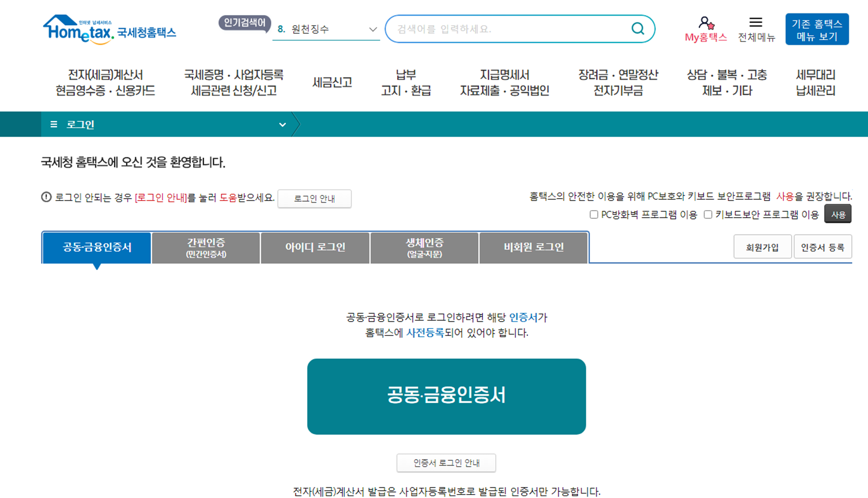Focus the 검색어를 입력하세요 search field
This screenshot has height=498, width=868.
click(509, 29)
